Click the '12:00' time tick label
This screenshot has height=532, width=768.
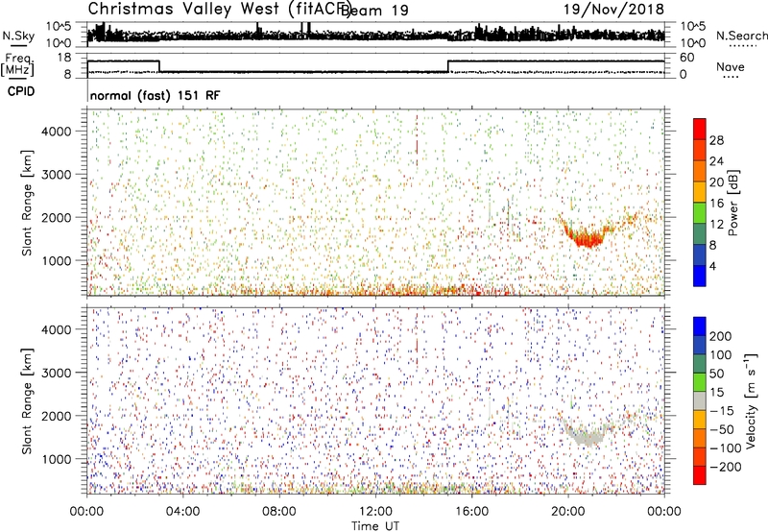pyautogui.click(x=375, y=512)
